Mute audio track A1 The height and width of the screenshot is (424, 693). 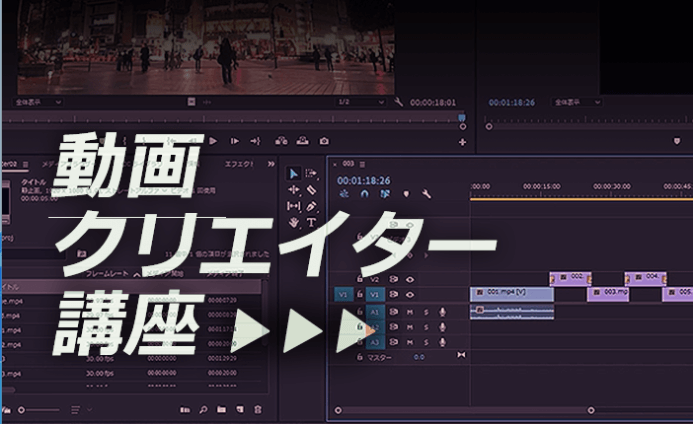(x=410, y=311)
